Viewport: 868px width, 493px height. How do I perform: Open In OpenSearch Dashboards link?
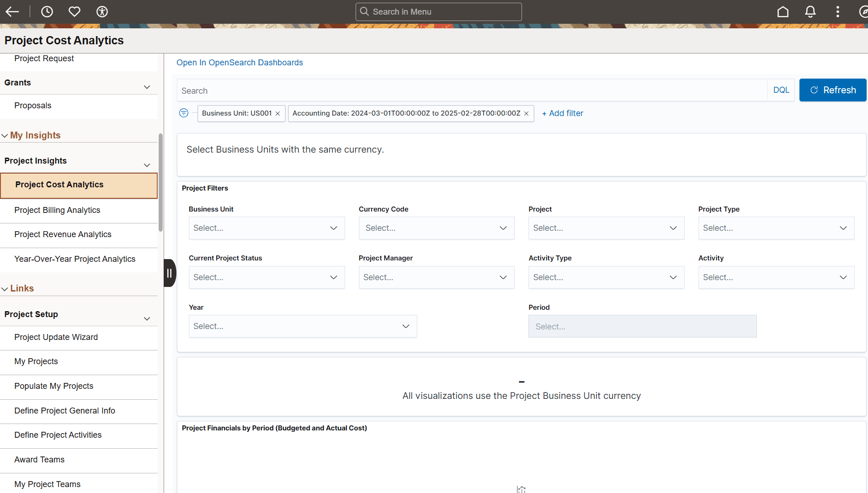(240, 62)
